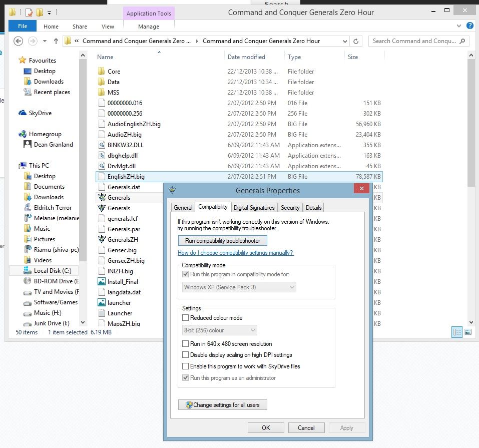Click the Videos library icon
Viewport: 479px width, 448px height.
click(x=28, y=260)
